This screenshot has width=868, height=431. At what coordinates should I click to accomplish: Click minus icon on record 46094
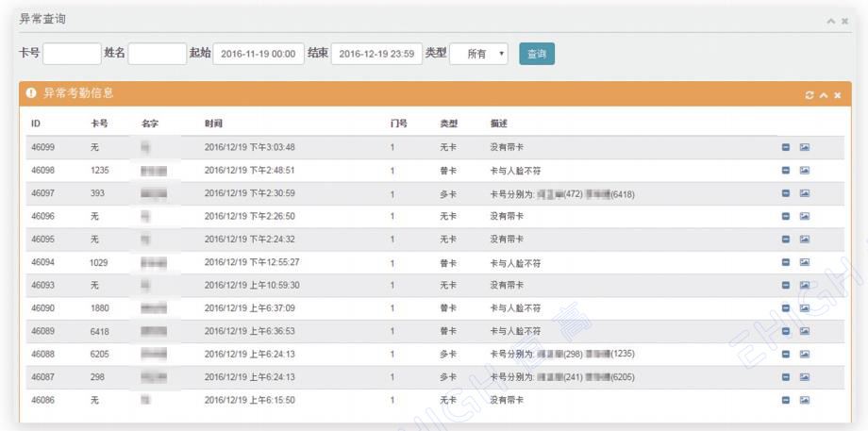(x=786, y=262)
